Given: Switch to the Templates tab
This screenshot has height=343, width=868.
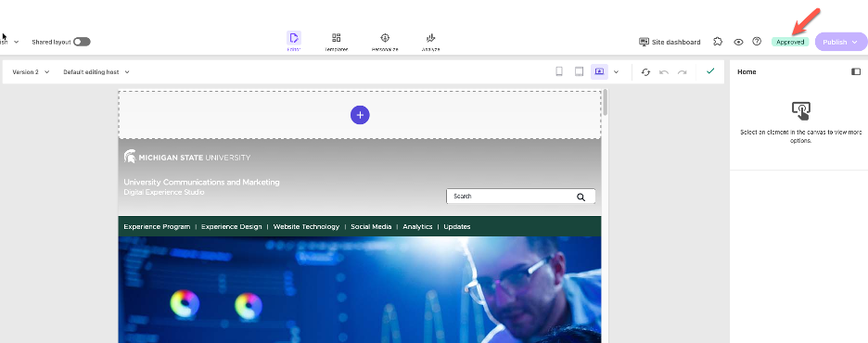Looking at the screenshot, I should point(336,42).
